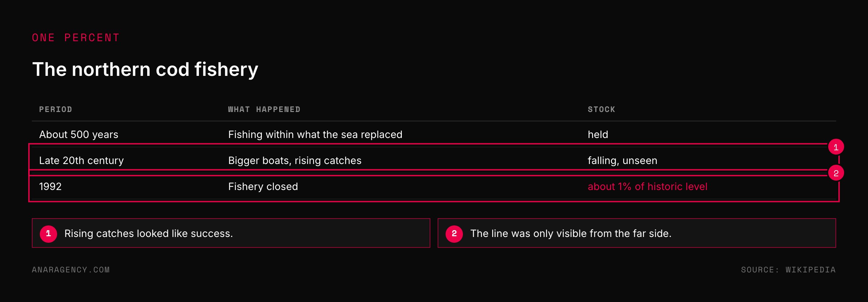The height and width of the screenshot is (302, 868).
Task: Click 'The northern cod fishery' title
Action: point(145,69)
